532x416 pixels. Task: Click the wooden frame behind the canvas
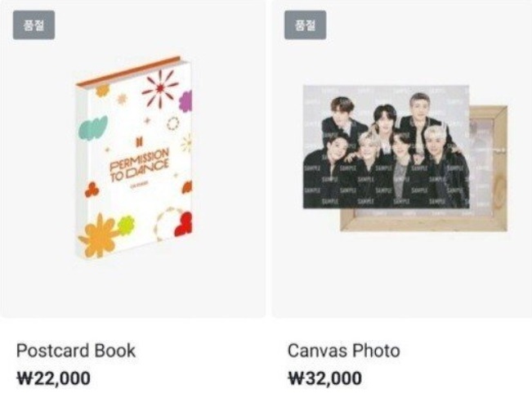coord(489,170)
